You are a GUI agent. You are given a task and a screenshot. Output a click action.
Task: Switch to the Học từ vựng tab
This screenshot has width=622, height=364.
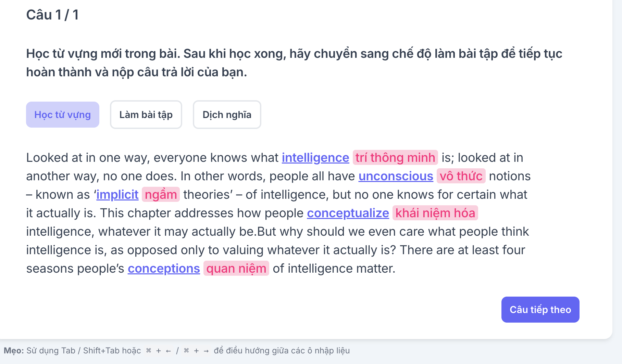pyautogui.click(x=63, y=115)
